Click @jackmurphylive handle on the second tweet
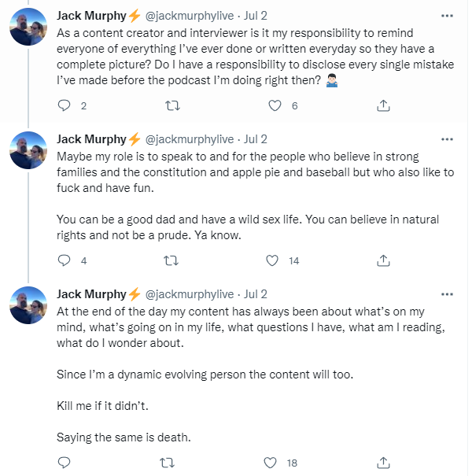472x476 pixels. pos(190,139)
